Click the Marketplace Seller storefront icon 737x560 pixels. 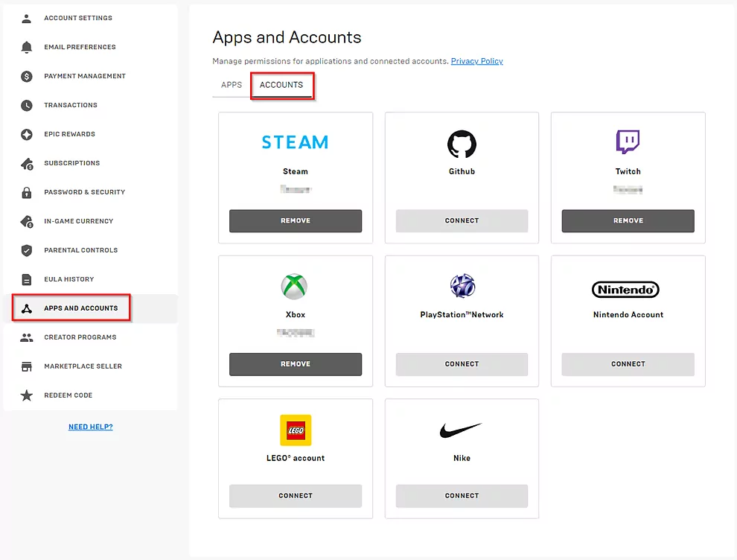[x=27, y=366]
